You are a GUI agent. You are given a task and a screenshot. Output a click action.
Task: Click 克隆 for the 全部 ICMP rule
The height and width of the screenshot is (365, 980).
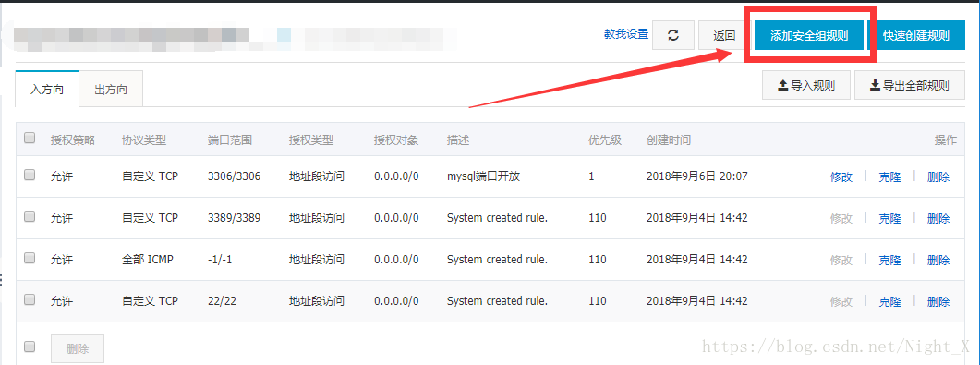click(890, 260)
